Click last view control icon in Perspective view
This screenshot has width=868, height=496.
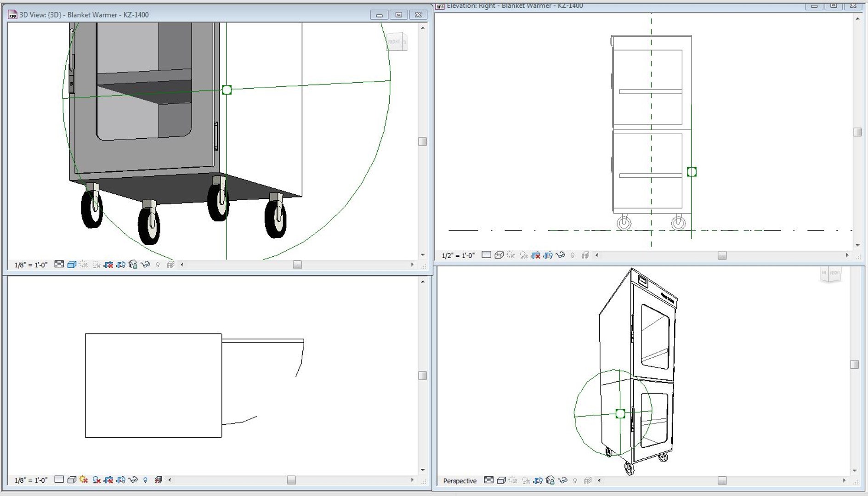click(x=588, y=480)
